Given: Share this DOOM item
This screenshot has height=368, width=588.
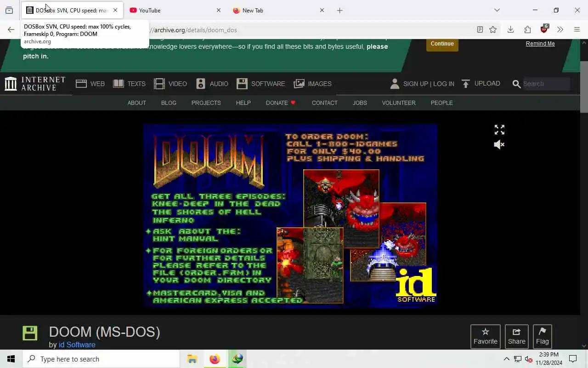Looking at the screenshot, I should pyautogui.click(x=517, y=336).
